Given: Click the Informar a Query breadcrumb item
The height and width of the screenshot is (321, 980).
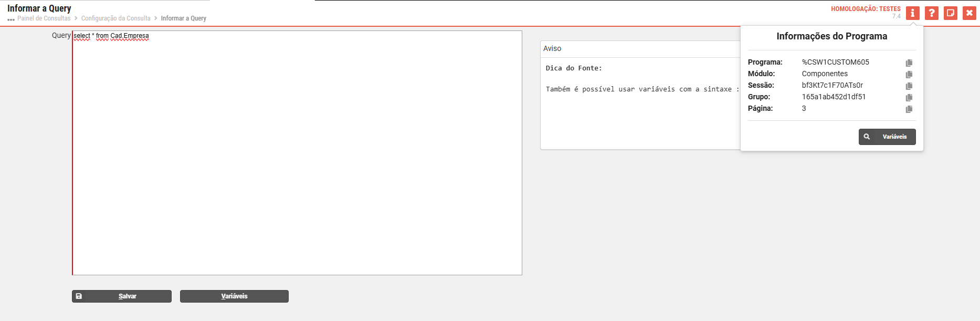Looking at the screenshot, I should [183, 18].
